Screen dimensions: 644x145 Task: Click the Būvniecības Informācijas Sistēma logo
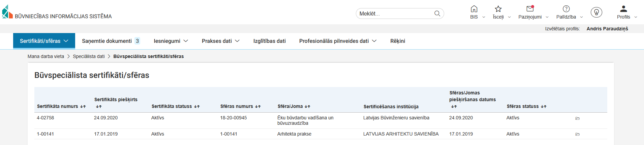click(7, 12)
